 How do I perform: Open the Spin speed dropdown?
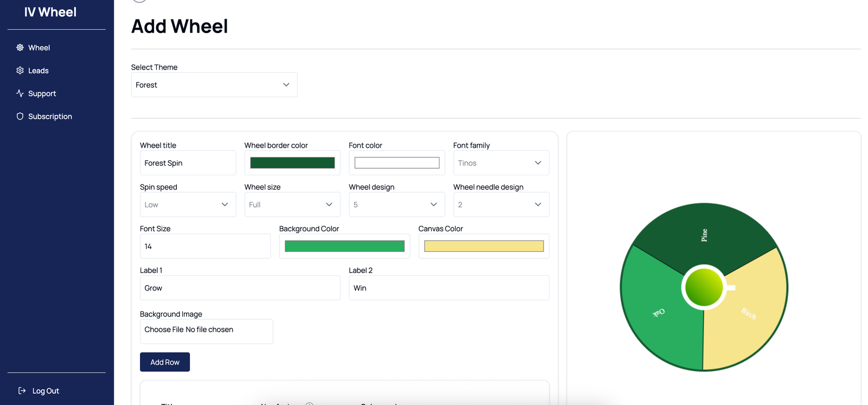(x=187, y=205)
